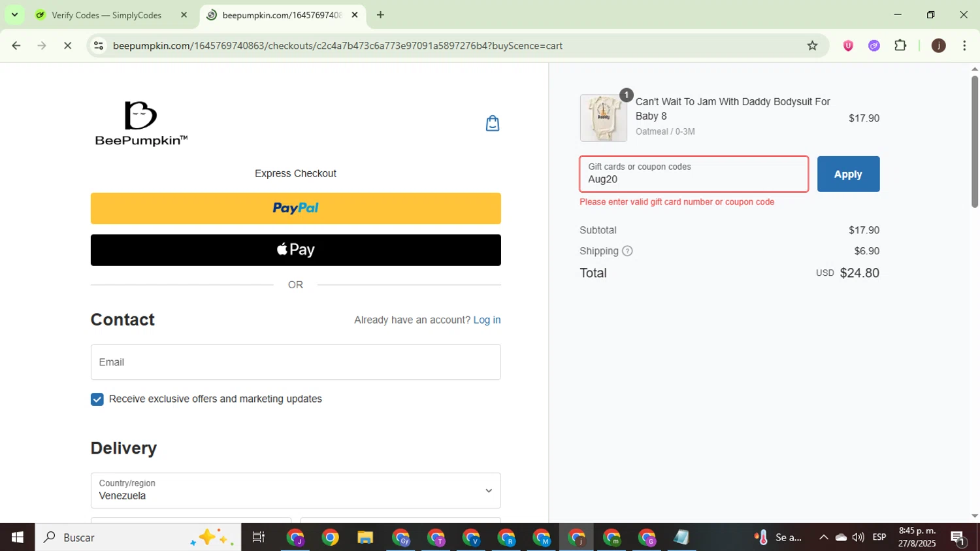Open the OneDrive cloud tray icon

coord(841,537)
